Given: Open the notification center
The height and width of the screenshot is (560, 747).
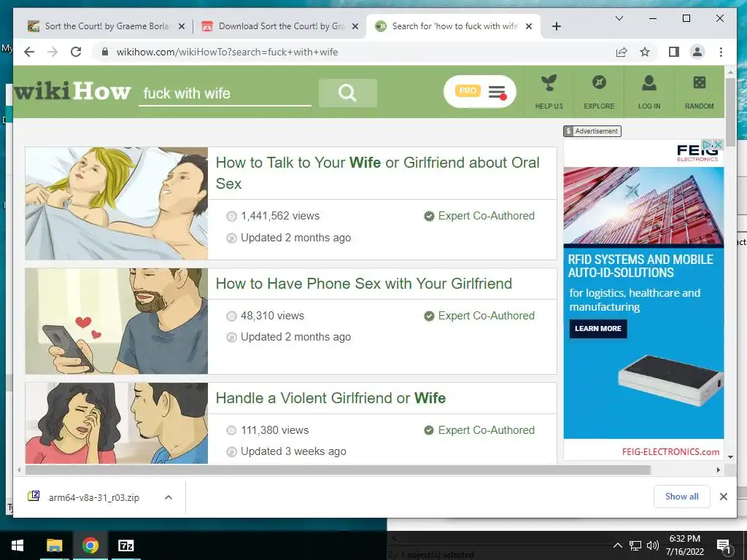Looking at the screenshot, I should point(724,545).
